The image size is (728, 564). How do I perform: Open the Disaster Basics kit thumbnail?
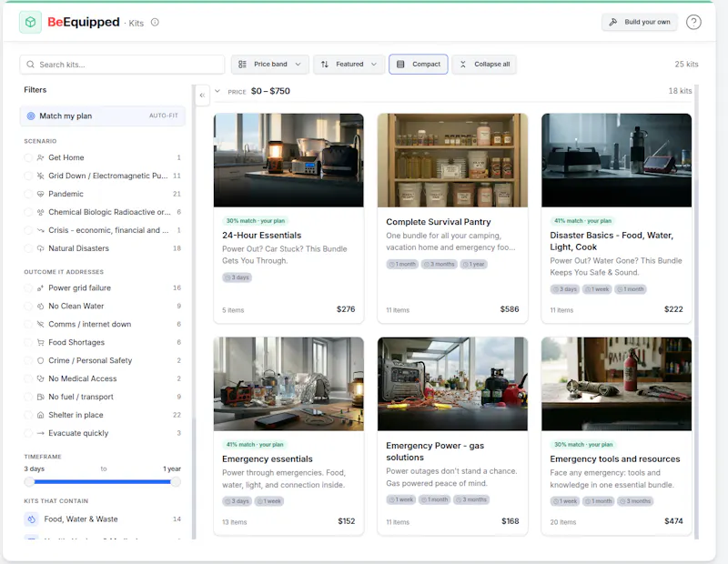click(x=616, y=160)
